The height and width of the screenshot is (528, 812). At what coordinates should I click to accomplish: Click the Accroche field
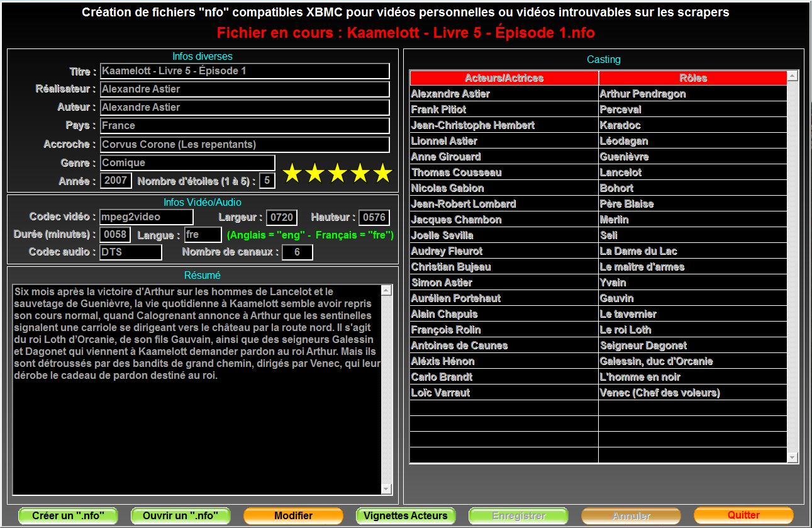tap(245, 145)
